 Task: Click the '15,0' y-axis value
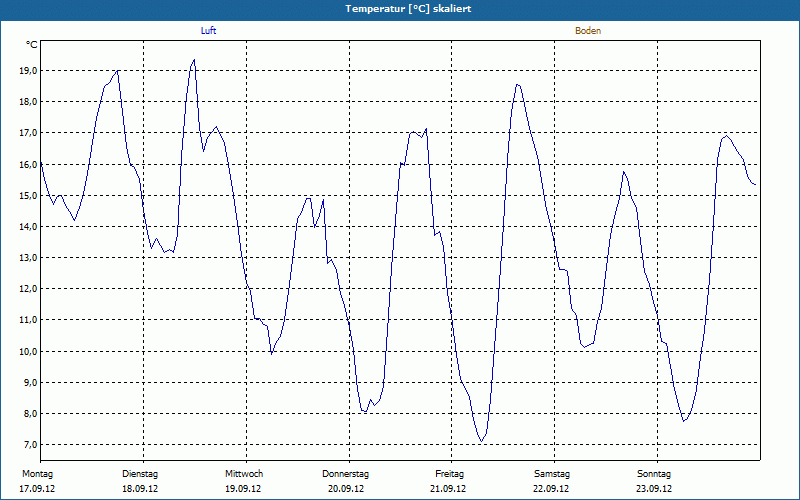click(29, 195)
